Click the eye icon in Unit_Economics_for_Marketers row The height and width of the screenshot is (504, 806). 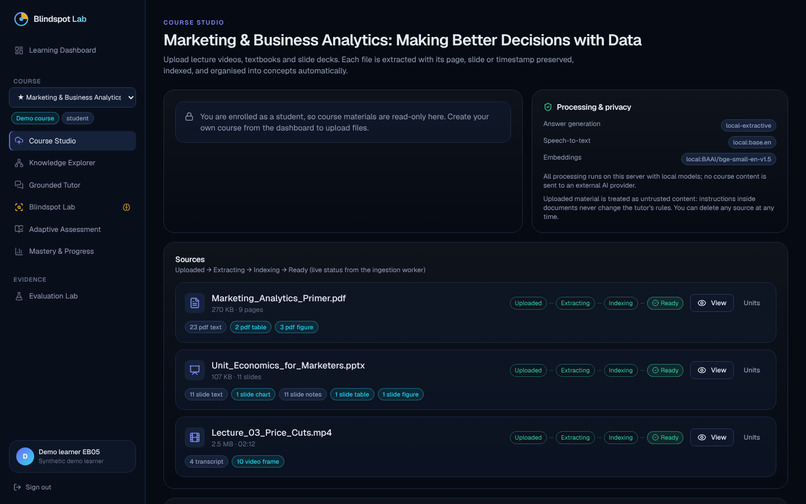click(x=702, y=370)
